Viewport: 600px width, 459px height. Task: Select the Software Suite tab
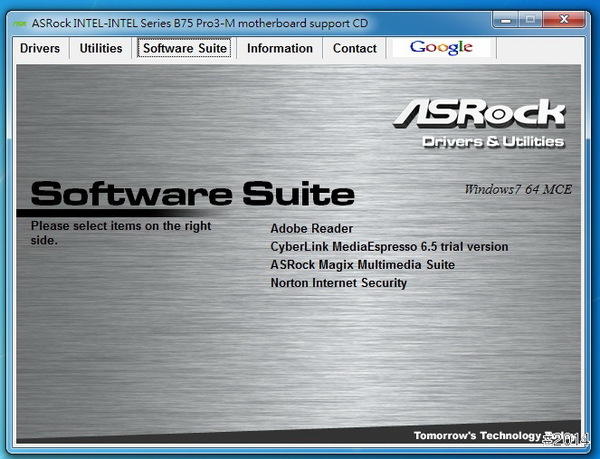tap(185, 48)
